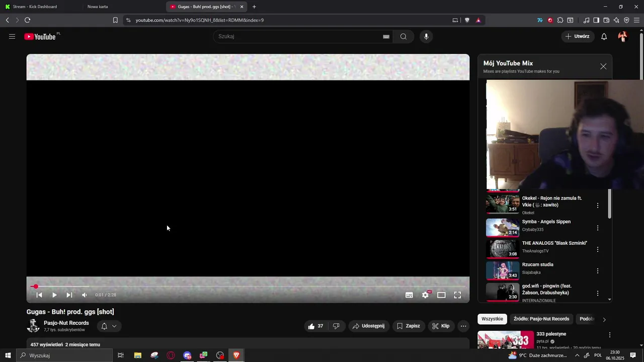Viewport: 644px width, 362px height.
Task: Open Brave Leo AI sparkle icon
Action: (616, 20)
